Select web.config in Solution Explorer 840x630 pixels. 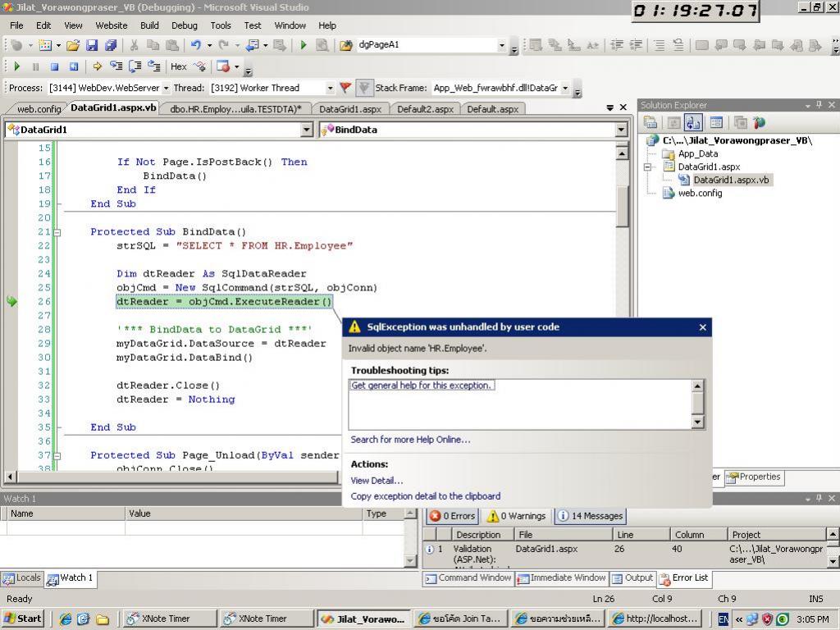(700, 193)
